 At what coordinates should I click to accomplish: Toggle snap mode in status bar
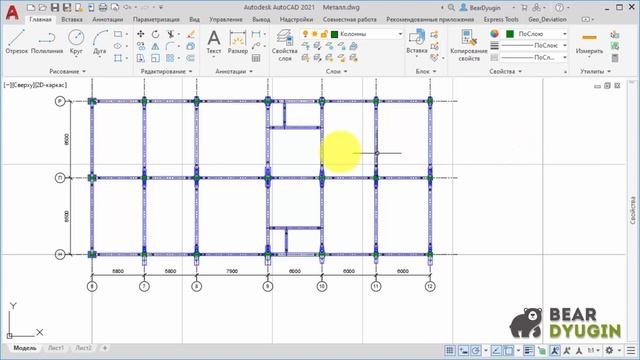463,350
